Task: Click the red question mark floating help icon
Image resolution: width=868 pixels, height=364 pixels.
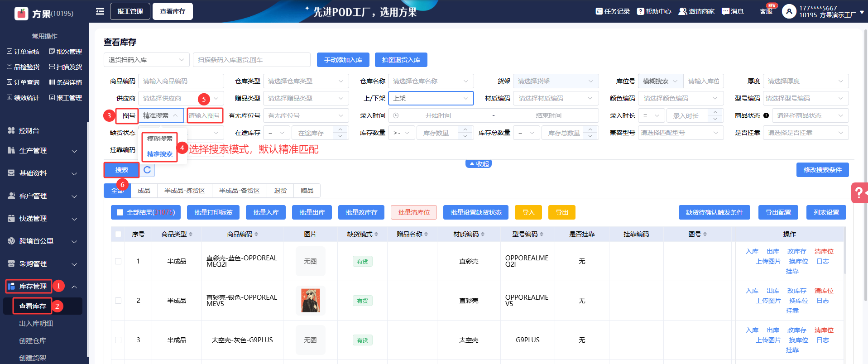Action: (x=858, y=193)
